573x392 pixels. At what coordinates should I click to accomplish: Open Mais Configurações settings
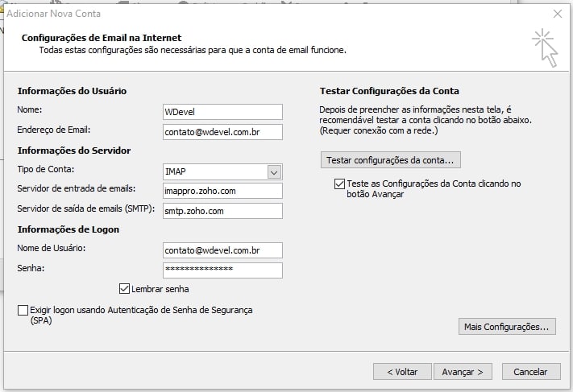(x=507, y=326)
